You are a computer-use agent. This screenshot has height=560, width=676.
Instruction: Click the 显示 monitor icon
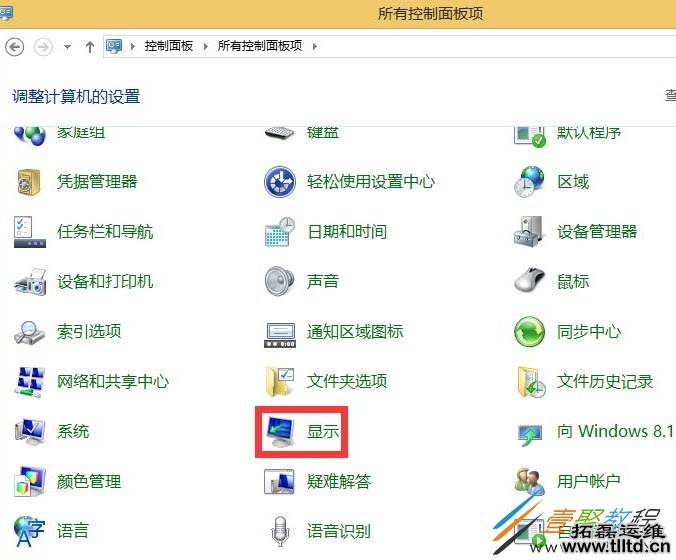coord(279,432)
